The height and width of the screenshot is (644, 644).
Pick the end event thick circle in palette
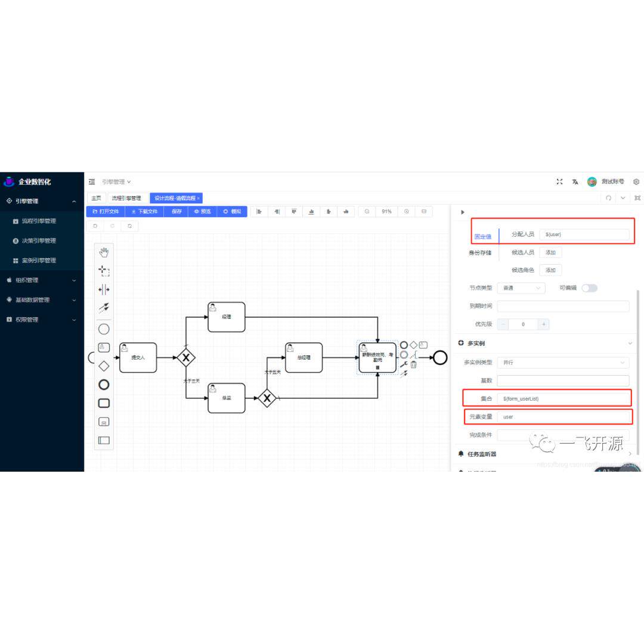pos(104,385)
